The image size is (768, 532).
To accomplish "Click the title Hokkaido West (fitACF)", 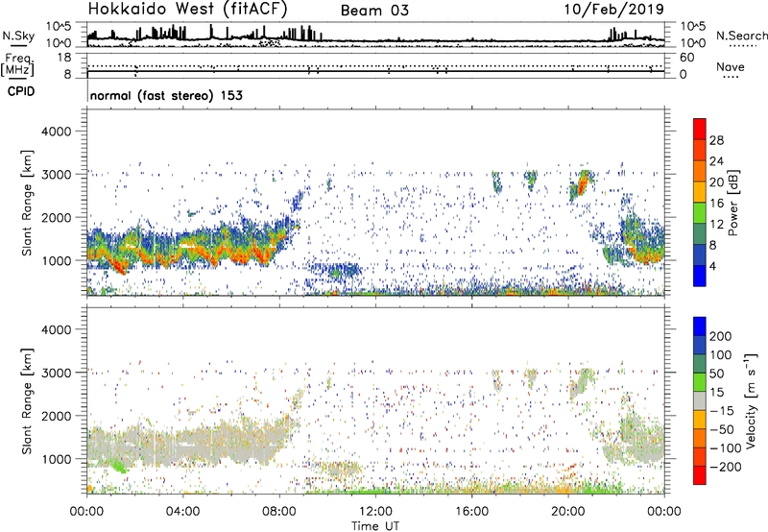I will coord(187,10).
